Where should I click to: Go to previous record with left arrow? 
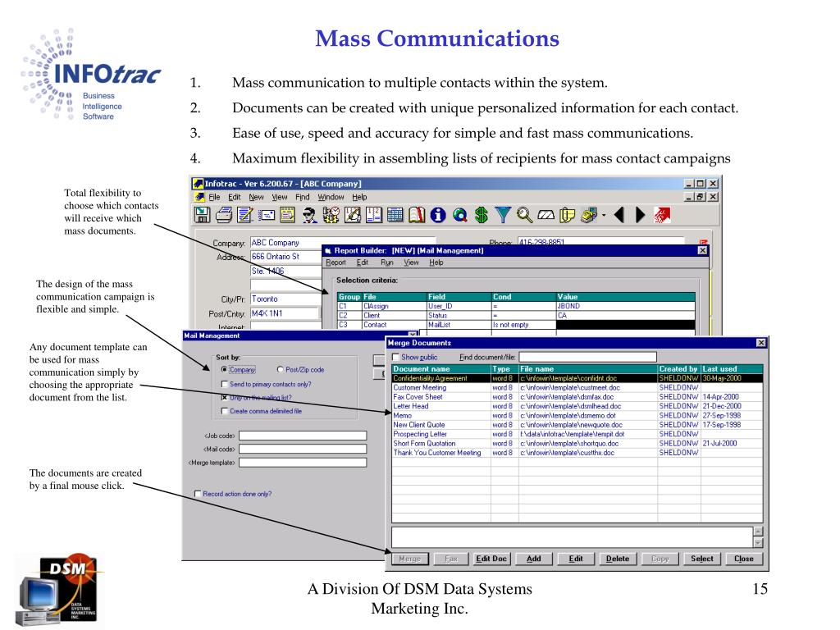click(x=619, y=215)
